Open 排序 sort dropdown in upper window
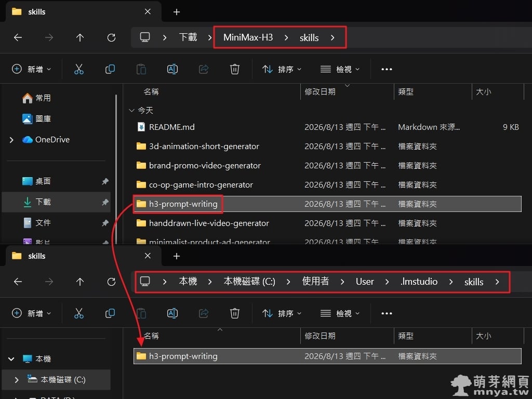The height and width of the screenshot is (399, 532). coord(282,69)
